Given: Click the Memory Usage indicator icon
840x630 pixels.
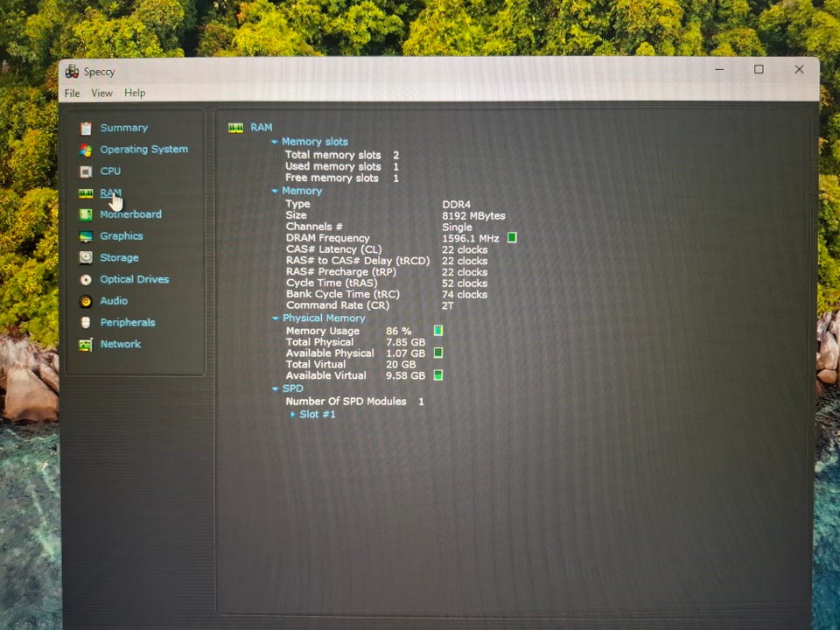Looking at the screenshot, I should [x=438, y=331].
